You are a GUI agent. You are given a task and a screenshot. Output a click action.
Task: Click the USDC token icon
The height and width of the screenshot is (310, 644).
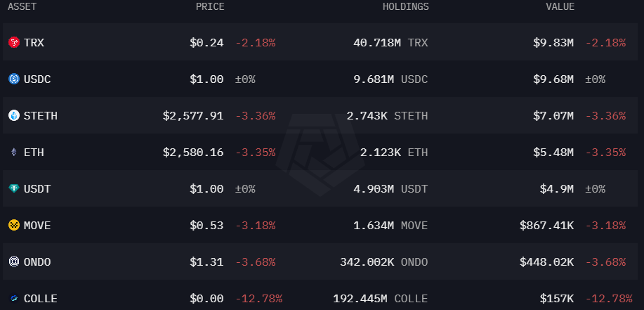click(x=14, y=79)
